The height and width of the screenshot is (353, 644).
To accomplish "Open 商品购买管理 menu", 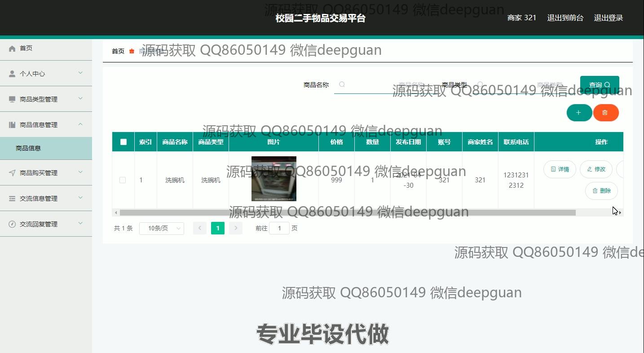I will point(46,173).
